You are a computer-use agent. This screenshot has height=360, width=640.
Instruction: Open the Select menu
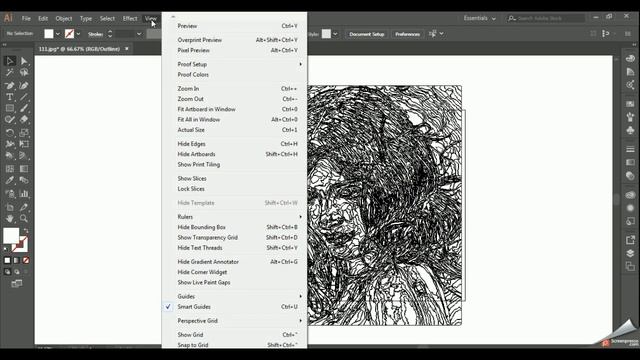point(107,18)
